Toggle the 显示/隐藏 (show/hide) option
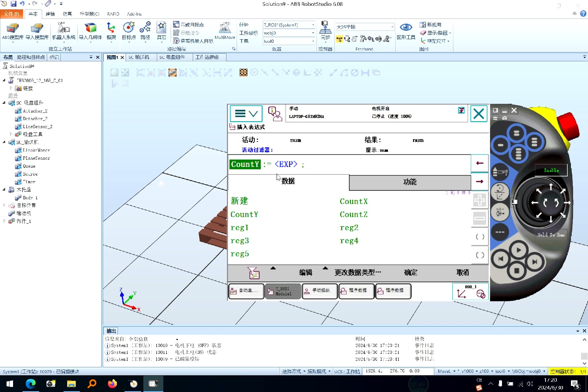 434,33
